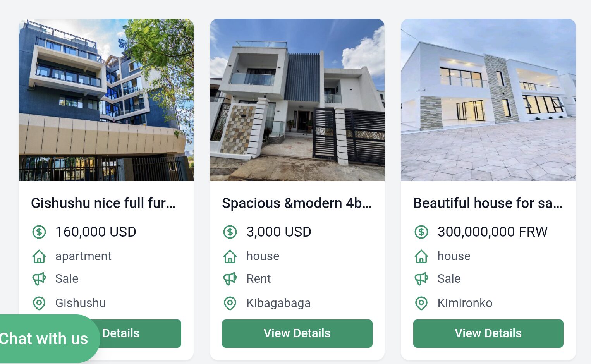Open View Details for Kibagabaga house
Screen dimensions: 591x364
tap(297, 333)
